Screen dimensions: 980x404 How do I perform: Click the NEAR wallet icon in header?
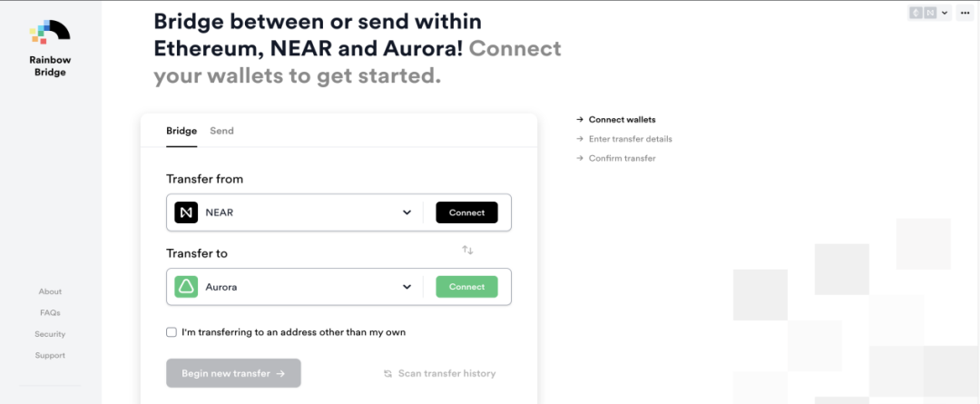coord(929,13)
